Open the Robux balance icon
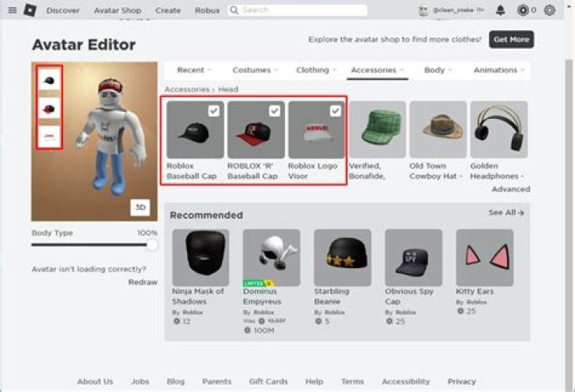 point(523,10)
